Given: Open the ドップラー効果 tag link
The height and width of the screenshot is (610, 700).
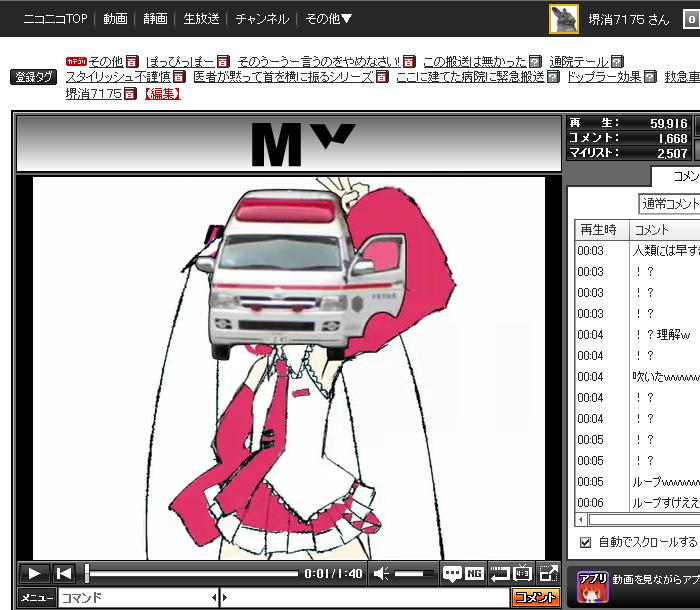Looking at the screenshot, I should pos(604,77).
